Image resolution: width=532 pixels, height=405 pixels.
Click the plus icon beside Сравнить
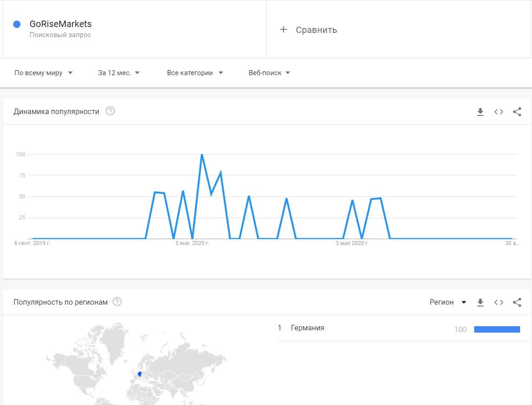(283, 29)
